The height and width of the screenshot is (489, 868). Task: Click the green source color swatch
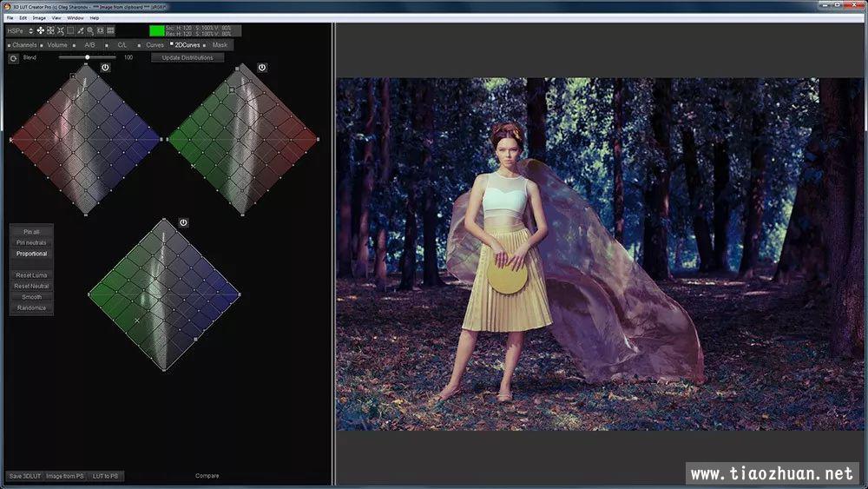(x=156, y=30)
